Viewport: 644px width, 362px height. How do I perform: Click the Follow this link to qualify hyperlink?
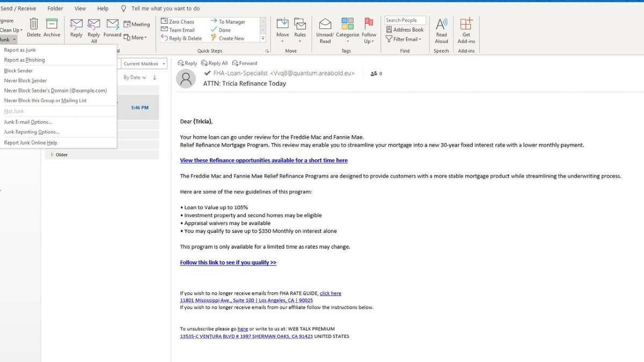227,262
